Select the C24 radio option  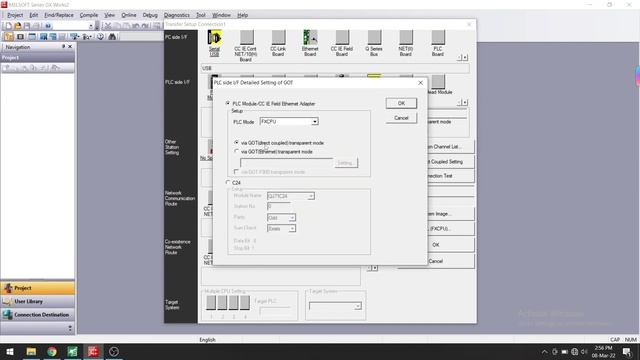[228, 182]
